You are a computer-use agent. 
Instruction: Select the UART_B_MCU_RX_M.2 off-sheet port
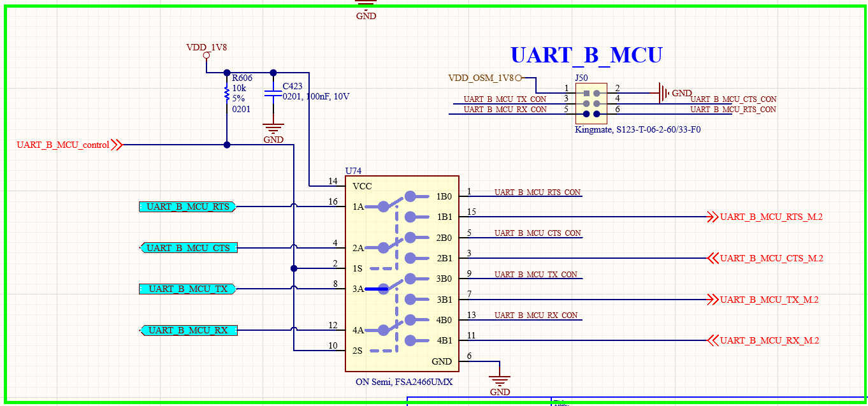click(763, 340)
